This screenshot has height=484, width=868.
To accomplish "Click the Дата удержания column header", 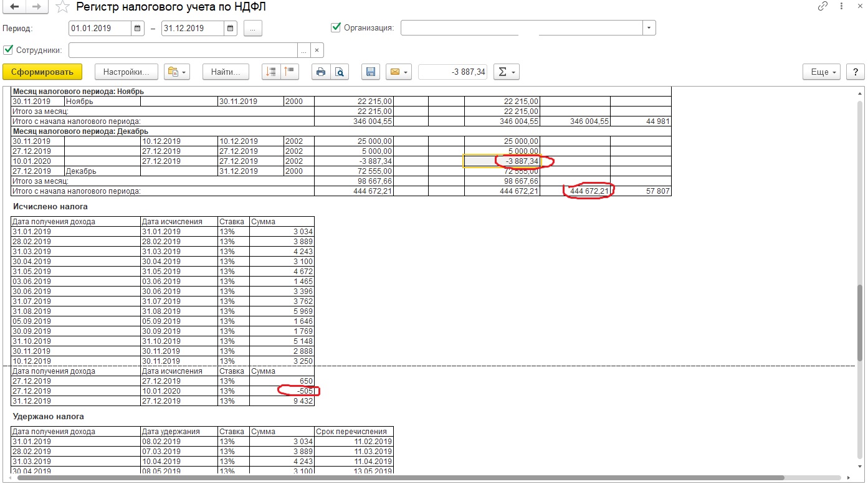I will [179, 431].
